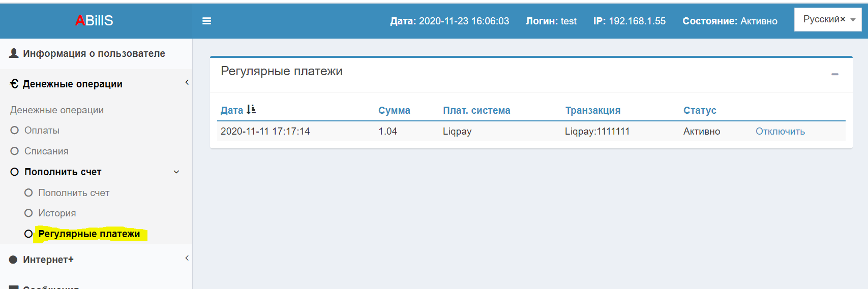Viewport: 868px width, 289px height.
Task: Clear the Русский language with the x icon
Action: tap(843, 19)
